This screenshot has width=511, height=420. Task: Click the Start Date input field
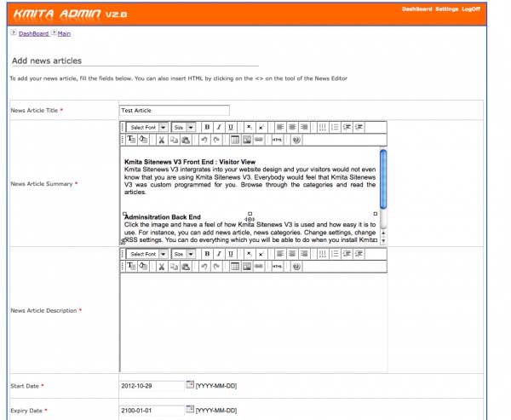click(x=152, y=386)
